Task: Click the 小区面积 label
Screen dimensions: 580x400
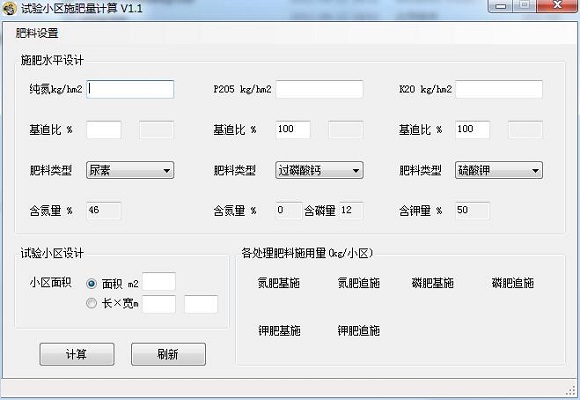Action: tap(51, 282)
